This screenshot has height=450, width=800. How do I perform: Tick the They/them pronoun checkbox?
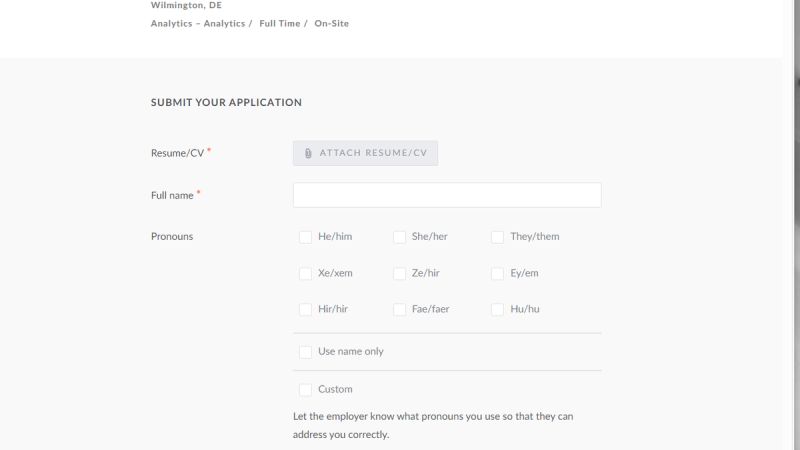coord(497,237)
